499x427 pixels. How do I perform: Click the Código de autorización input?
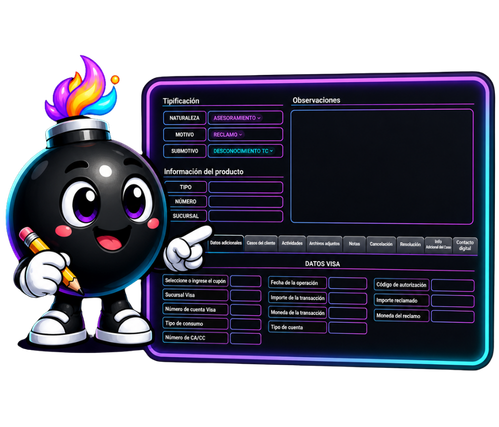(x=453, y=285)
